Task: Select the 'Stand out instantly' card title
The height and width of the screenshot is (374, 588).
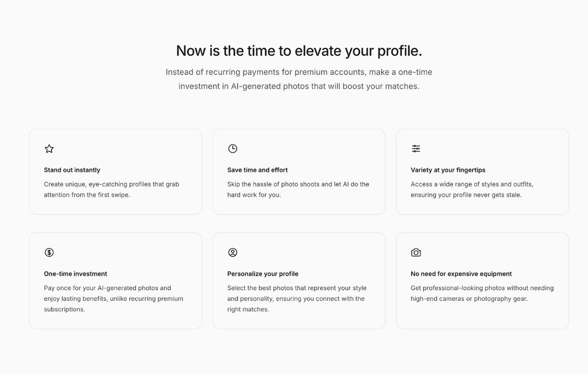Action: coord(72,170)
